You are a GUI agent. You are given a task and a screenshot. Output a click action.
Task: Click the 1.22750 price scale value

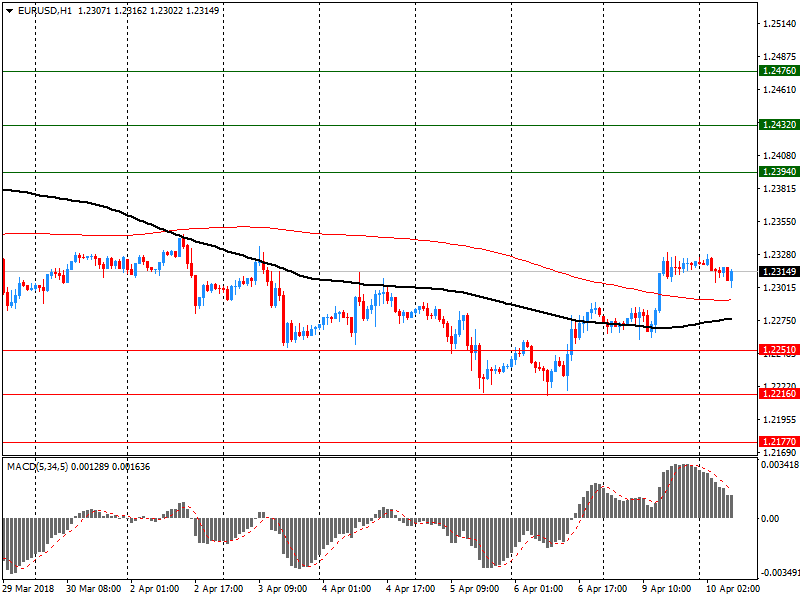(779, 320)
